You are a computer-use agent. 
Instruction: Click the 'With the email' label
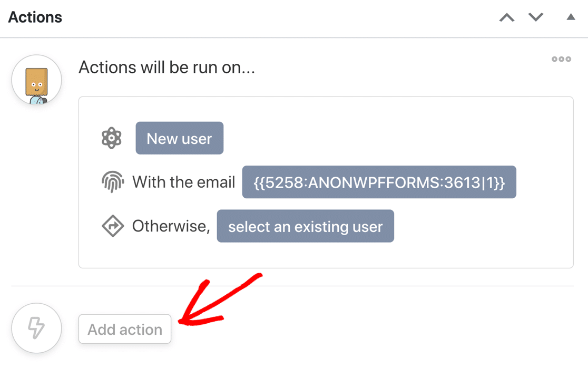pyautogui.click(x=183, y=182)
